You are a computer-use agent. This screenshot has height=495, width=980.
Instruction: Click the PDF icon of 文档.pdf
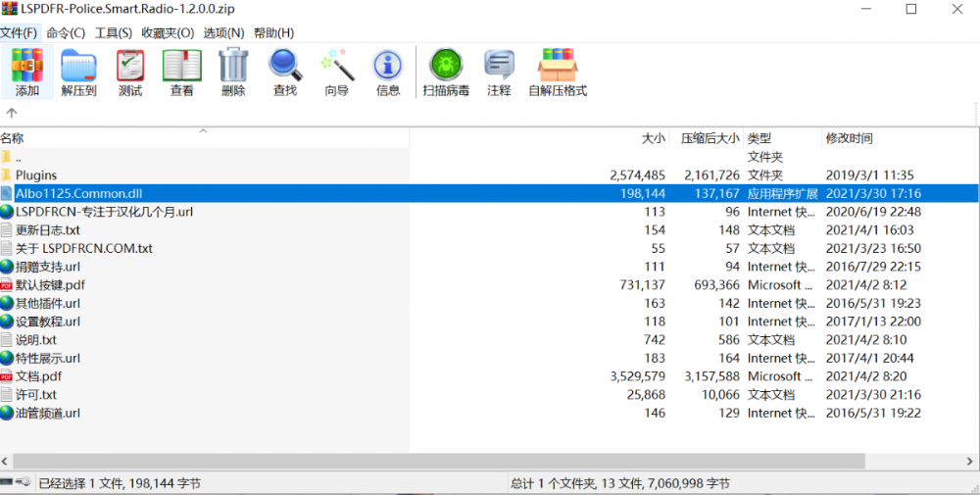[6, 376]
